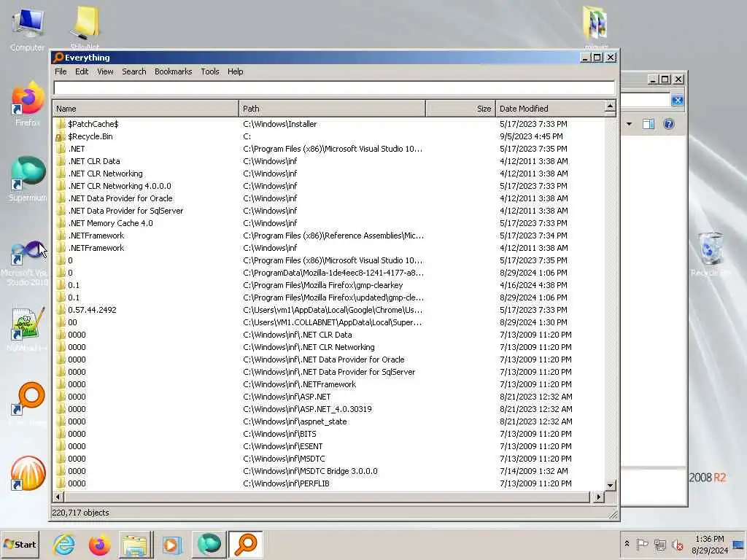Click path C:\Windows\inf\BITS

[x=279, y=434]
